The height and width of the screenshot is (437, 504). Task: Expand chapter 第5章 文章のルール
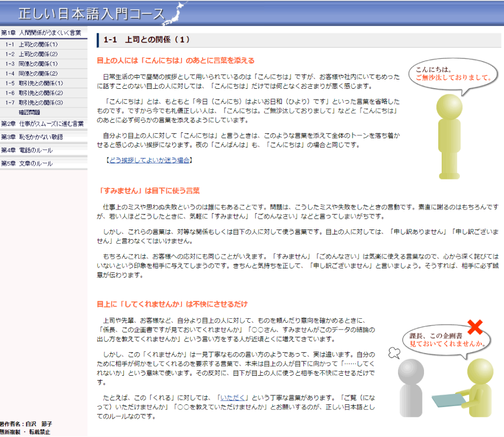(x=44, y=163)
